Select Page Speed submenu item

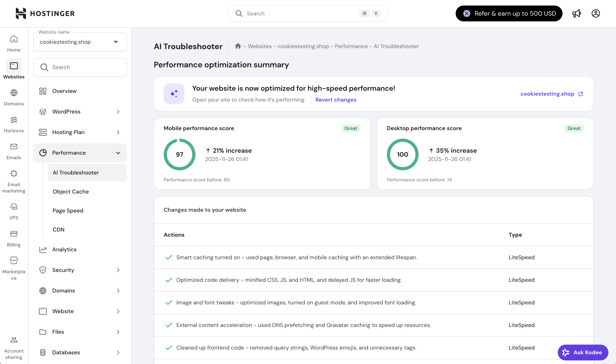click(68, 211)
